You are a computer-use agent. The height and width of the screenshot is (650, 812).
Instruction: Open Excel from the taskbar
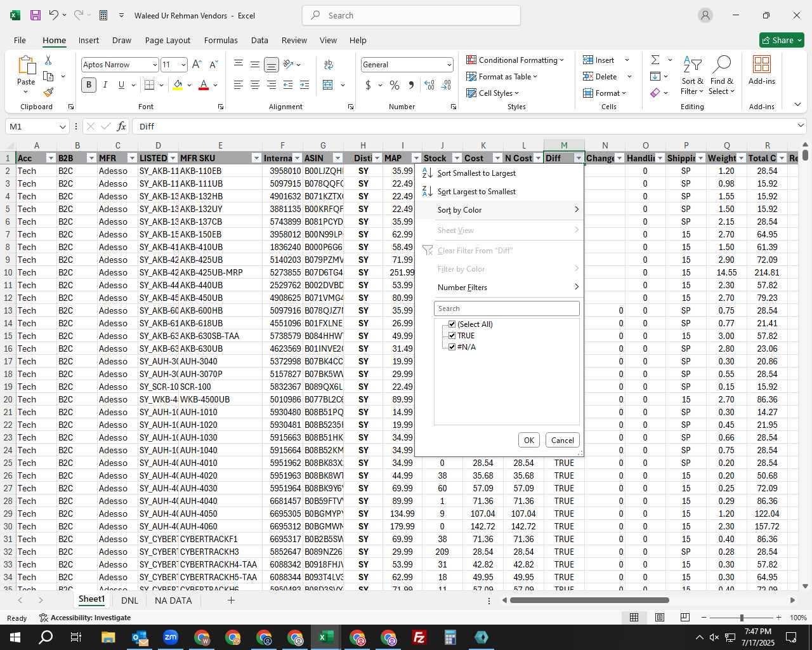tap(326, 637)
